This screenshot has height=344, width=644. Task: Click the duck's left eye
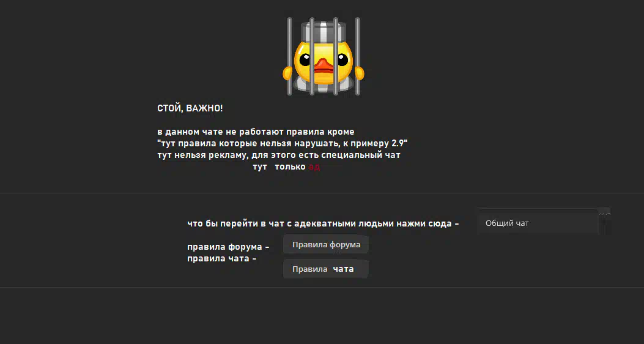tap(305, 60)
